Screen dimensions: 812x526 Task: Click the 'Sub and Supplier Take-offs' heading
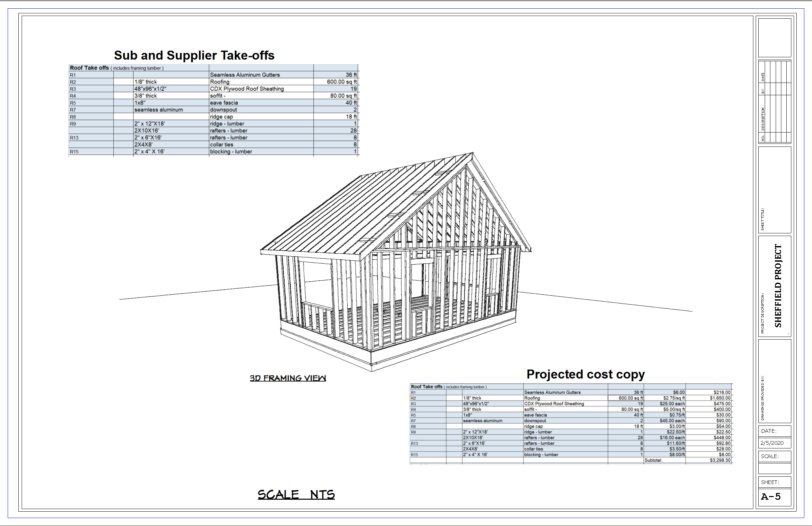point(194,55)
